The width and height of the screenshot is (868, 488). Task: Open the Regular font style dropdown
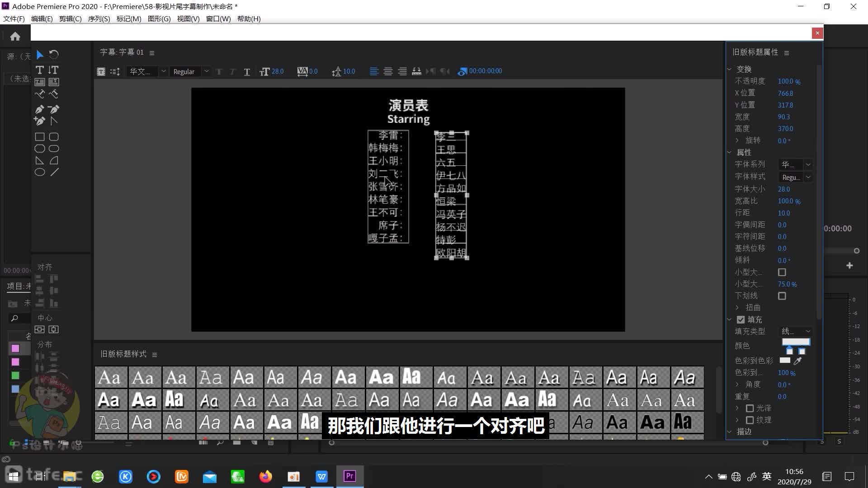pos(190,71)
